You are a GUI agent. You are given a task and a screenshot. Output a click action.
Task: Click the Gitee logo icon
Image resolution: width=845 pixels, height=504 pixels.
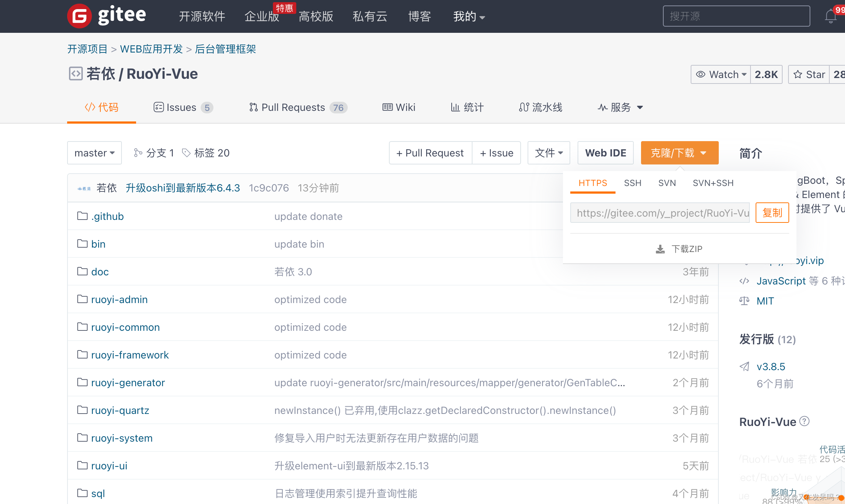tap(79, 16)
